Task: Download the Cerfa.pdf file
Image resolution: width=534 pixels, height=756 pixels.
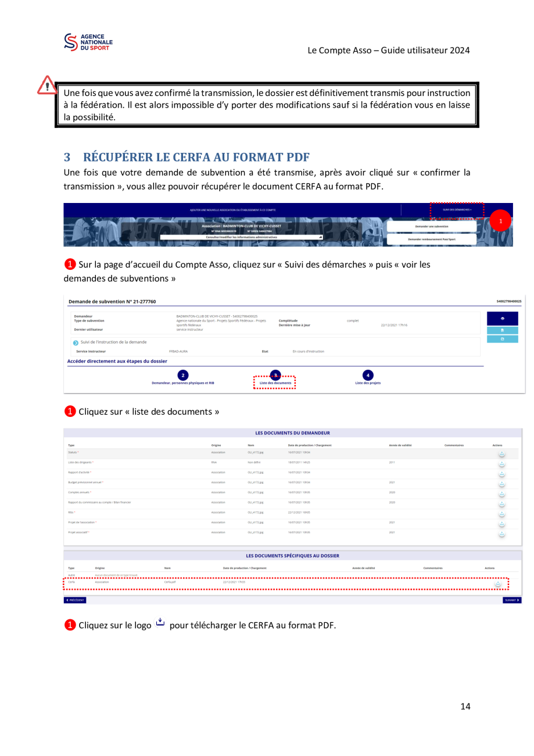Action: click(x=498, y=584)
